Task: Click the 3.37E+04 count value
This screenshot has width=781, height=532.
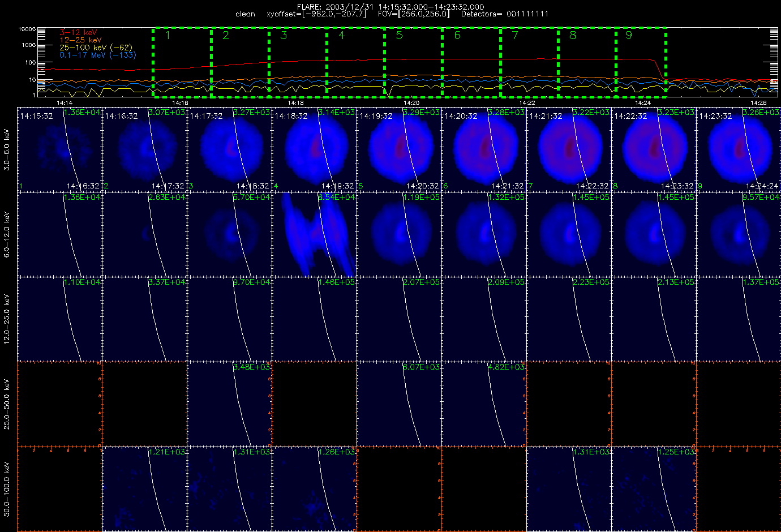Action: [166, 282]
